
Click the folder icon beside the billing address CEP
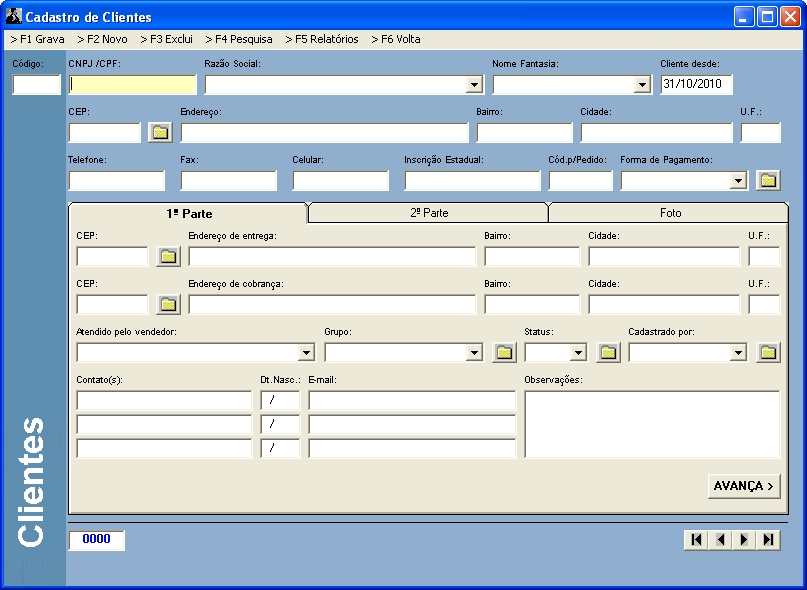tap(168, 304)
